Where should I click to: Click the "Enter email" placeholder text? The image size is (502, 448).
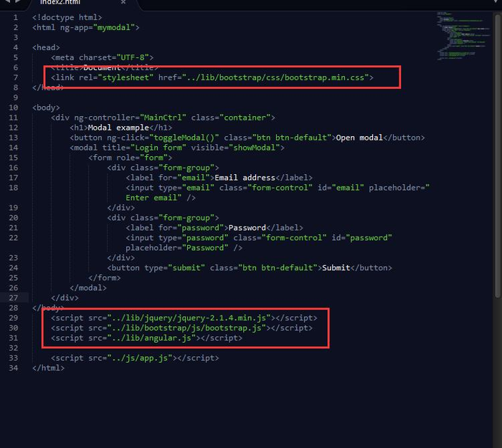tap(151, 198)
